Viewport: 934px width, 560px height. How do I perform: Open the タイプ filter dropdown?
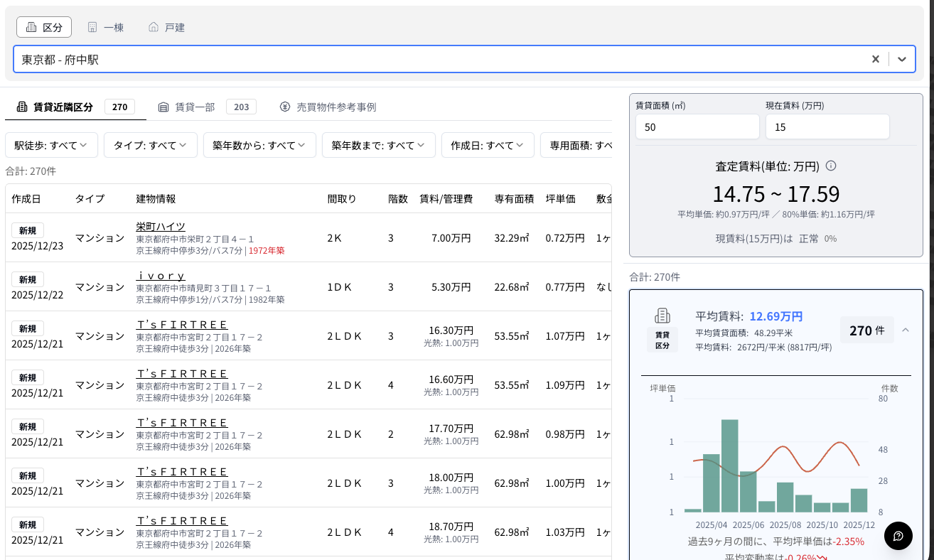coord(150,145)
